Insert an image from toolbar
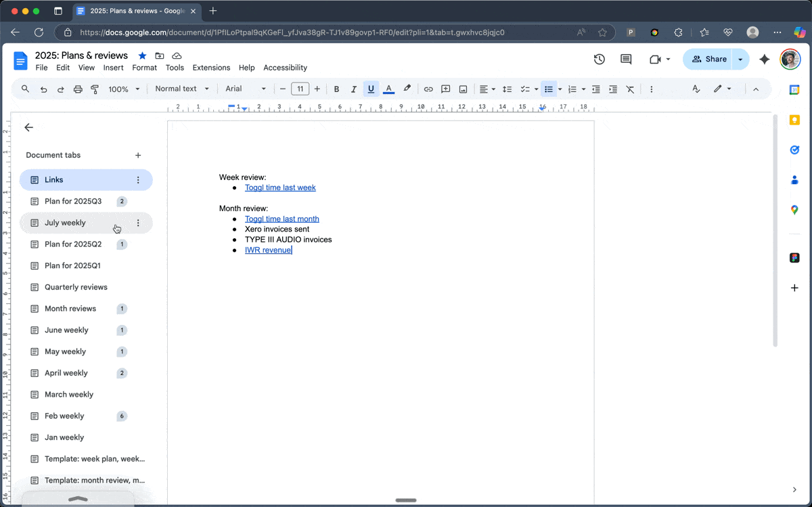This screenshot has width=812, height=507. pyautogui.click(x=464, y=89)
